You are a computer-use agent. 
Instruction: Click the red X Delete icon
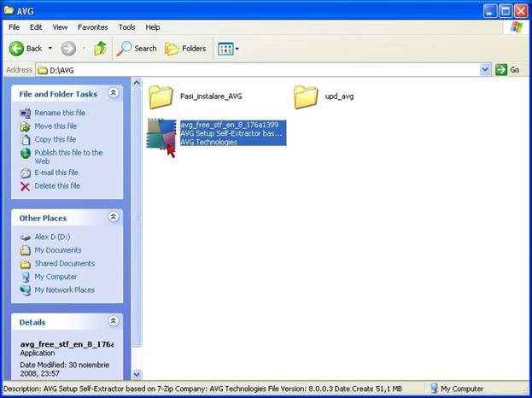(x=25, y=186)
